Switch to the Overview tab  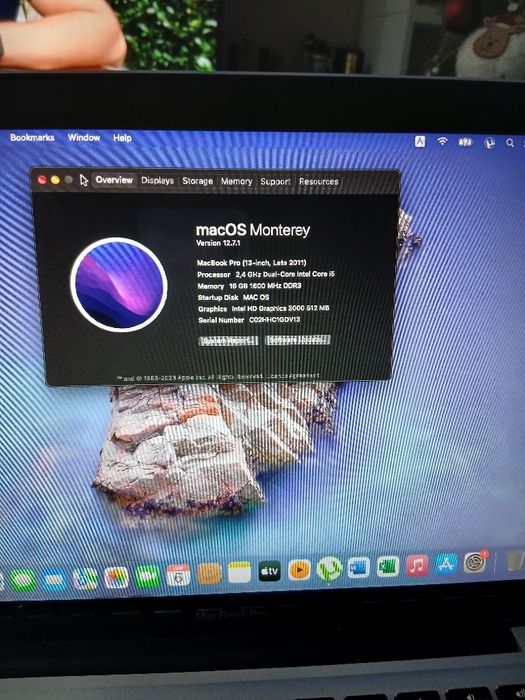114,180
